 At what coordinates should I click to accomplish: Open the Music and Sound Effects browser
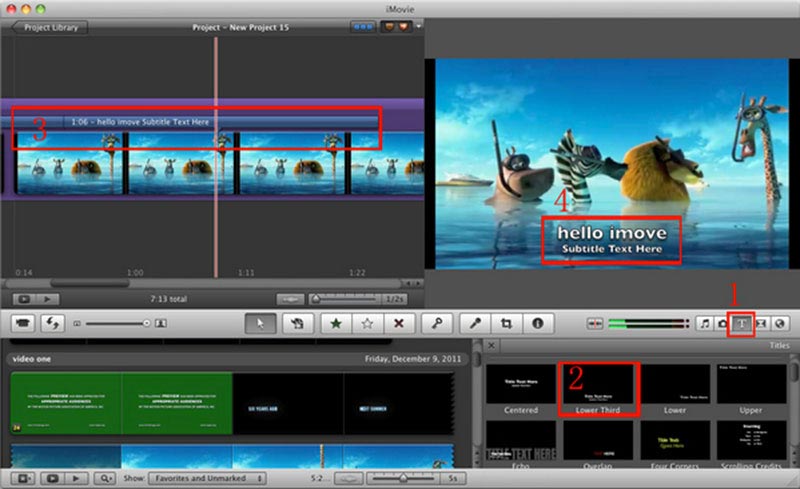pos(704,324)
